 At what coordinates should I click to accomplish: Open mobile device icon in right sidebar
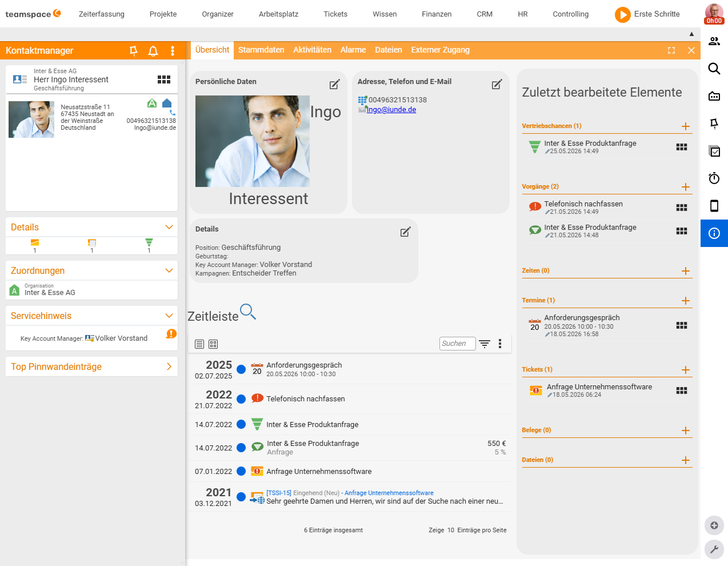pyautogui.click(x=714, y=206)
